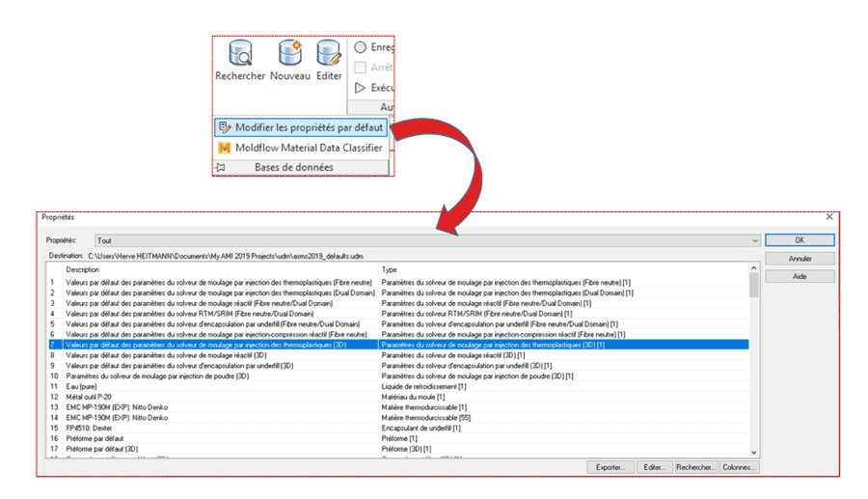The height and width of the screenshot is (499, 868).
Task: Click the Aide button
Action: pyautogui.click(x=800, y=276)
